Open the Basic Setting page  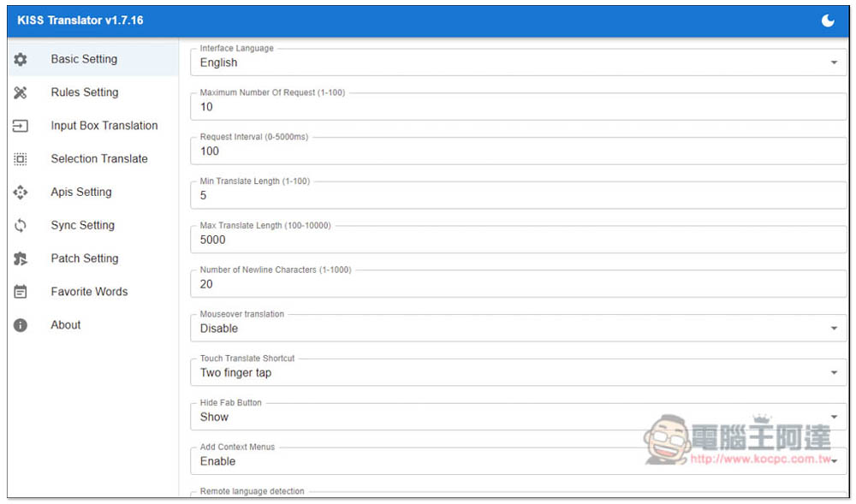(x=93, y=59)
